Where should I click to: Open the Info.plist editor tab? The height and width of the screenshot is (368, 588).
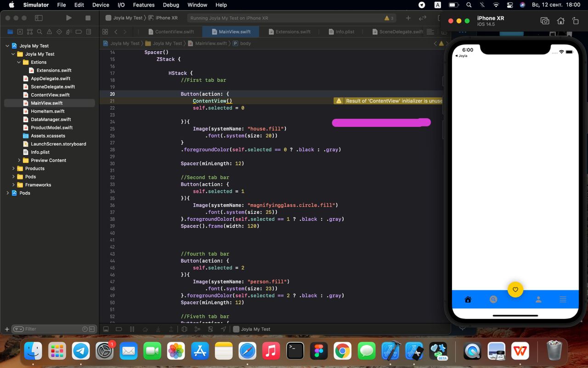[341, 32]
